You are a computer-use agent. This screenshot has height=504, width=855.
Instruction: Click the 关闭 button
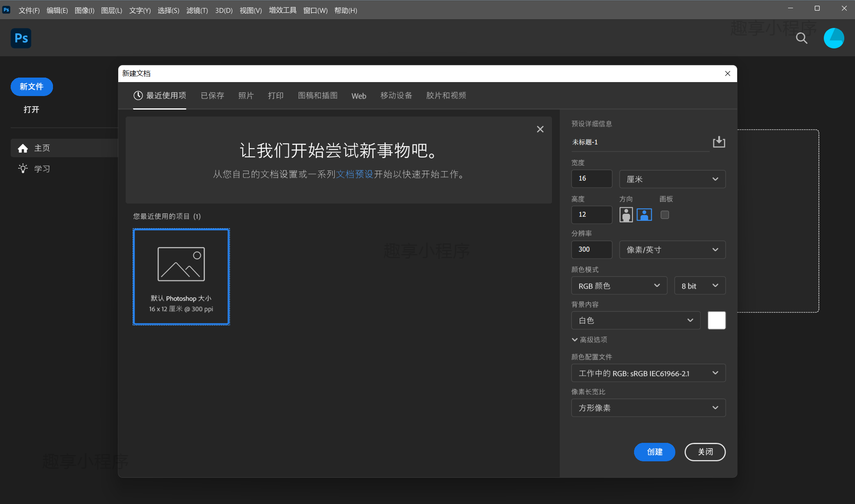705,452
